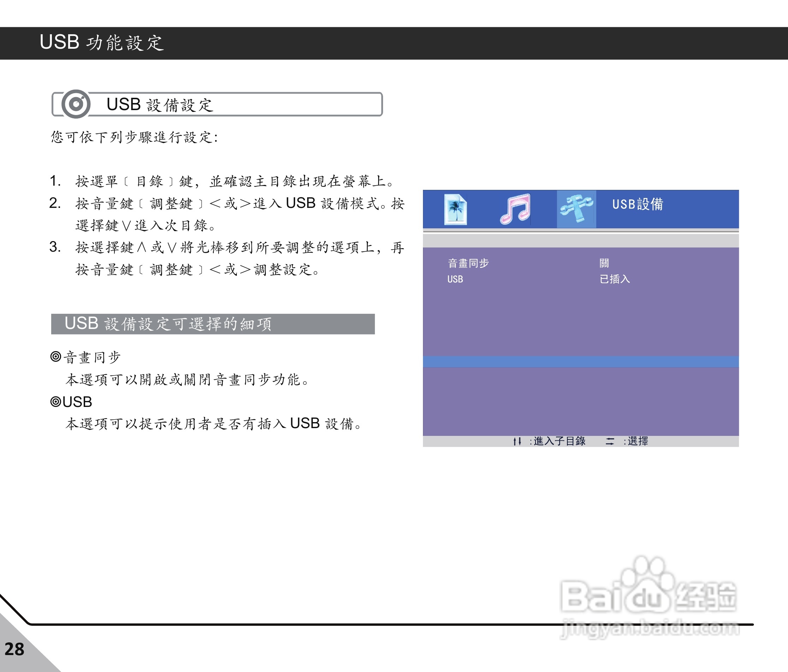The height and width of the screenshot is (672, 788).
Task: Click the USB 功能設定 page header
Action: click(102, 43)
